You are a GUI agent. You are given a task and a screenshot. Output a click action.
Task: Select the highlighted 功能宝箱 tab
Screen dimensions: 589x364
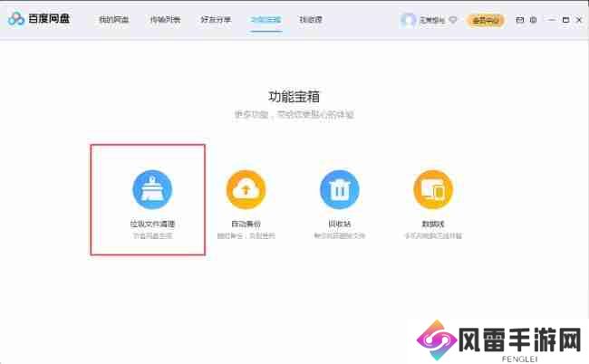(266, 20)
